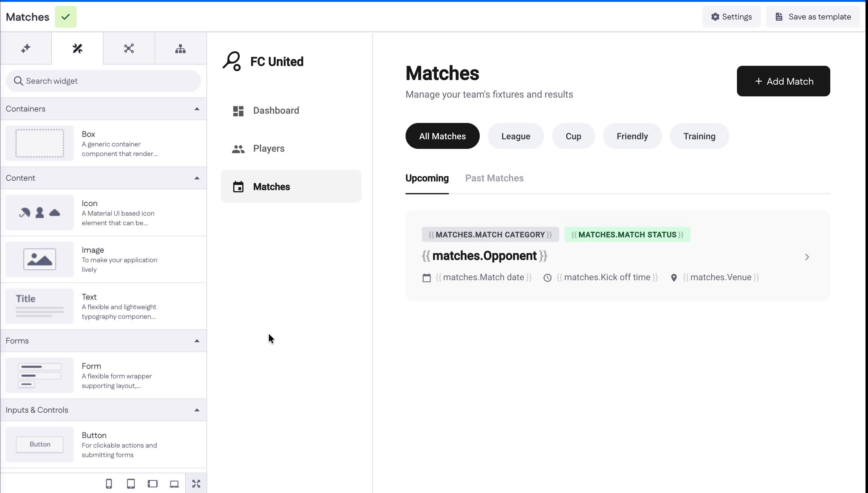Open the AI sparkle panel tab
Screen dimensions: 868x493
click(x=26, y=48)
